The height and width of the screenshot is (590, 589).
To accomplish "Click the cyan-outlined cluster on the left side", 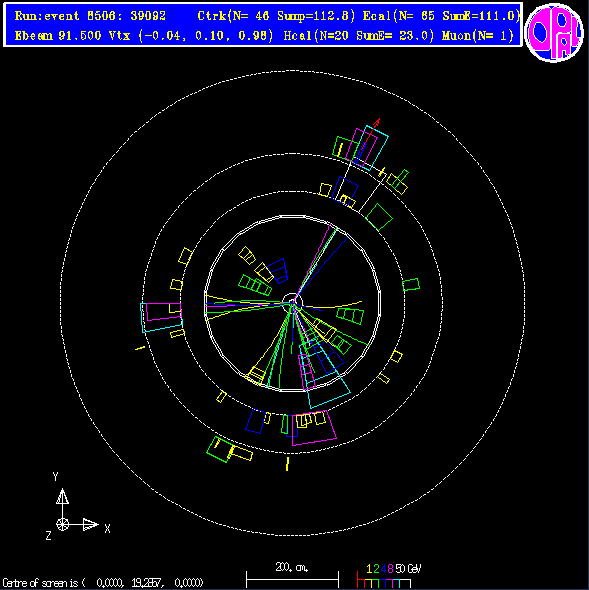I will (161, 317).
